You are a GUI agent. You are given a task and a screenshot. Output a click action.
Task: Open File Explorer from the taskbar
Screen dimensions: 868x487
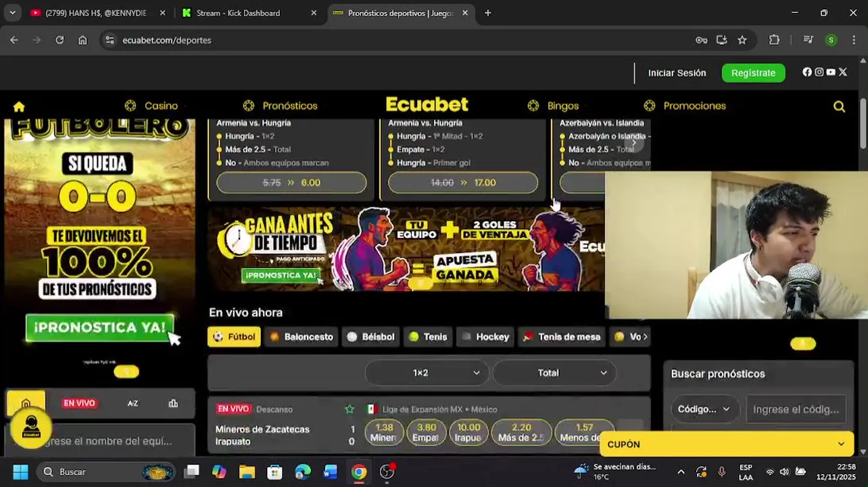tap(247, 471)
